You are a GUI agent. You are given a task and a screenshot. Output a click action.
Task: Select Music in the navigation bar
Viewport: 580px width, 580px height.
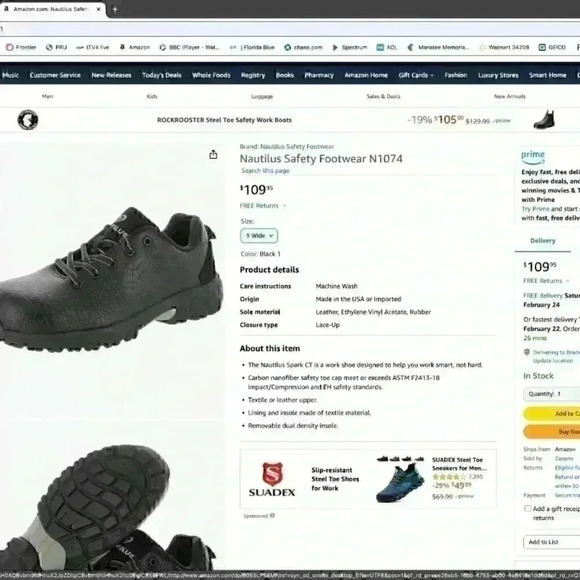(x=10, y=75)
